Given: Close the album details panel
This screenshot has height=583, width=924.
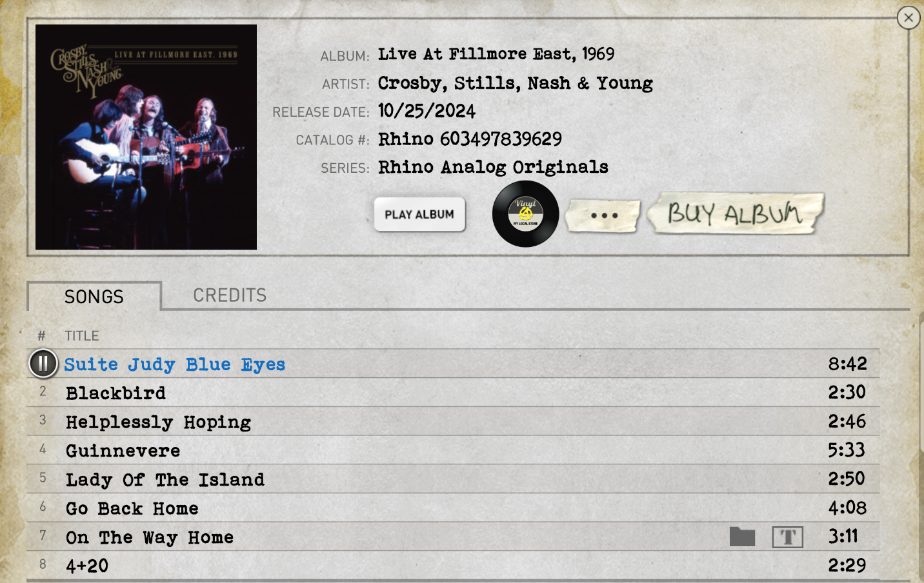Looking at the screenshot, I should [909, 17].
